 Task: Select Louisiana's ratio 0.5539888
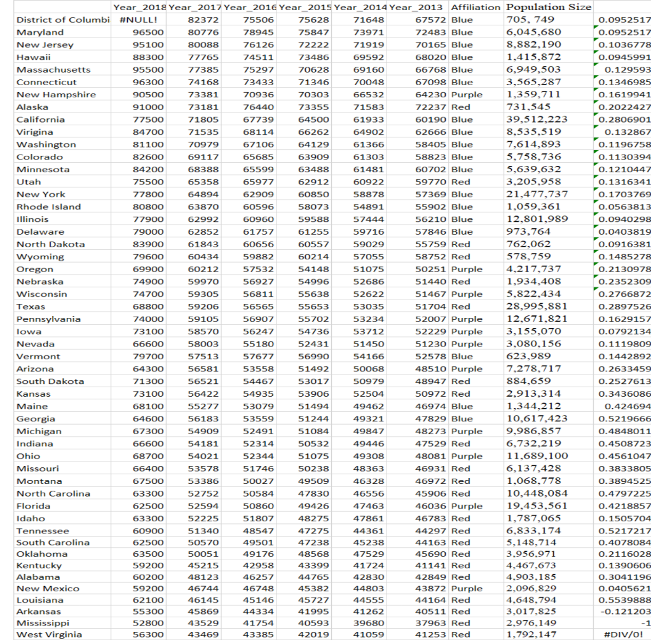(x=622, y=600)
